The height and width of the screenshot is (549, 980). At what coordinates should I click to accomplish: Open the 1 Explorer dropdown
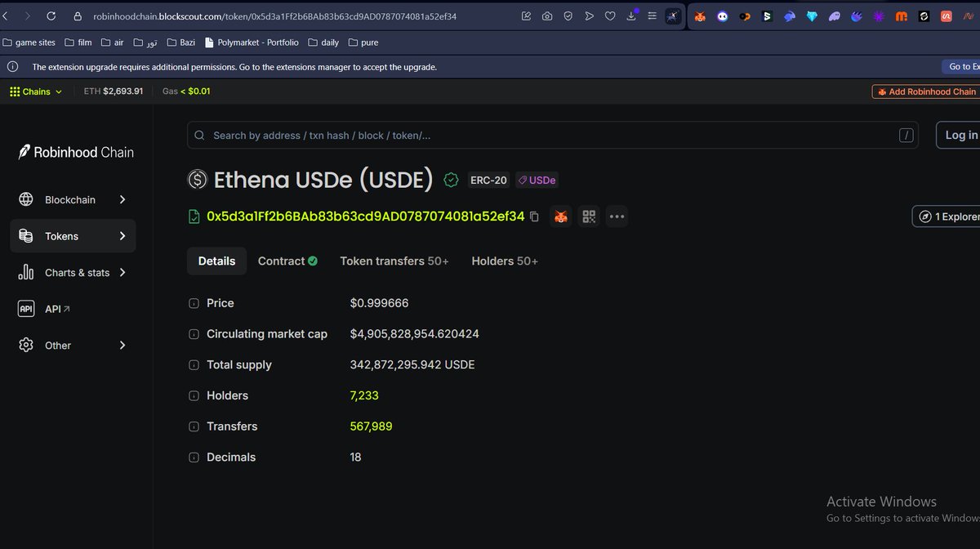coord(946,216)
